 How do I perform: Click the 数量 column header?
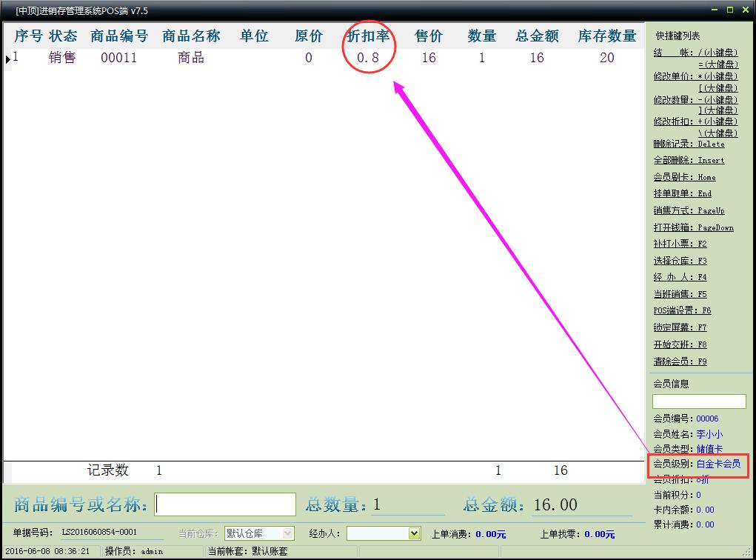pyautogui.click(x=481, y=36)
